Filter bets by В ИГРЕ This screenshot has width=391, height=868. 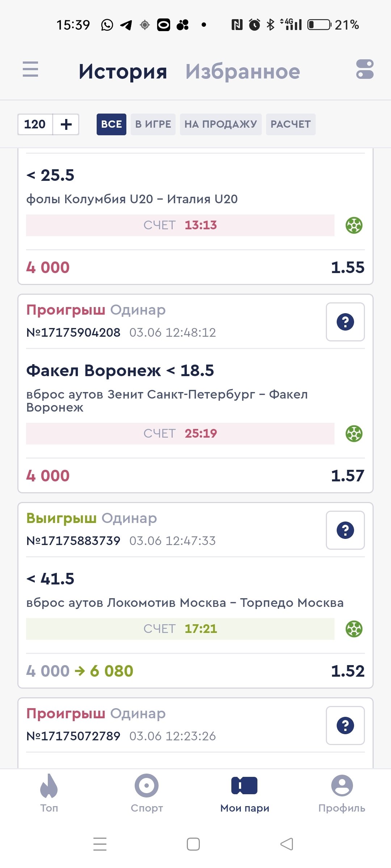click(153, 124)
